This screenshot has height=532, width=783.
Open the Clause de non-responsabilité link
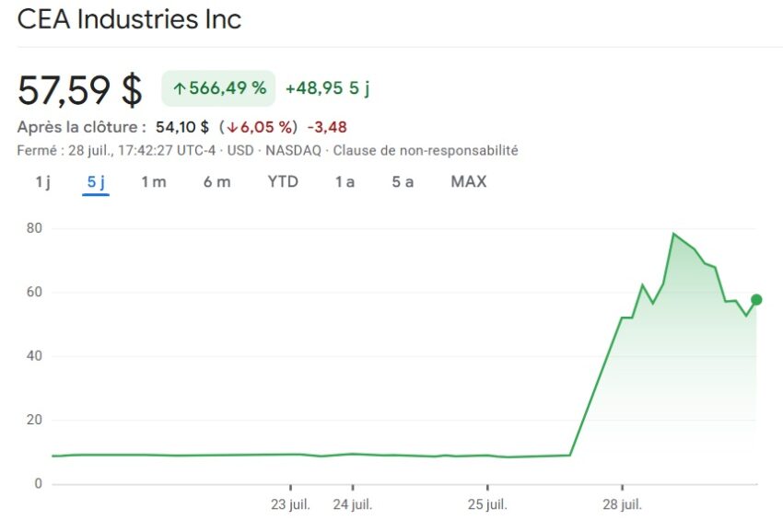click(x=426, y=150)
